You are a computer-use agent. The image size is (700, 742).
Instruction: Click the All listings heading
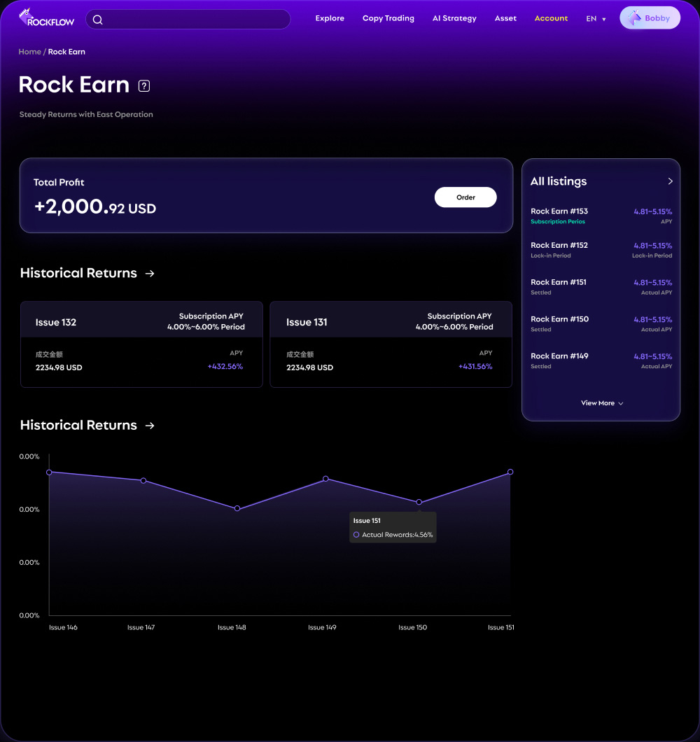coord(559,181)
